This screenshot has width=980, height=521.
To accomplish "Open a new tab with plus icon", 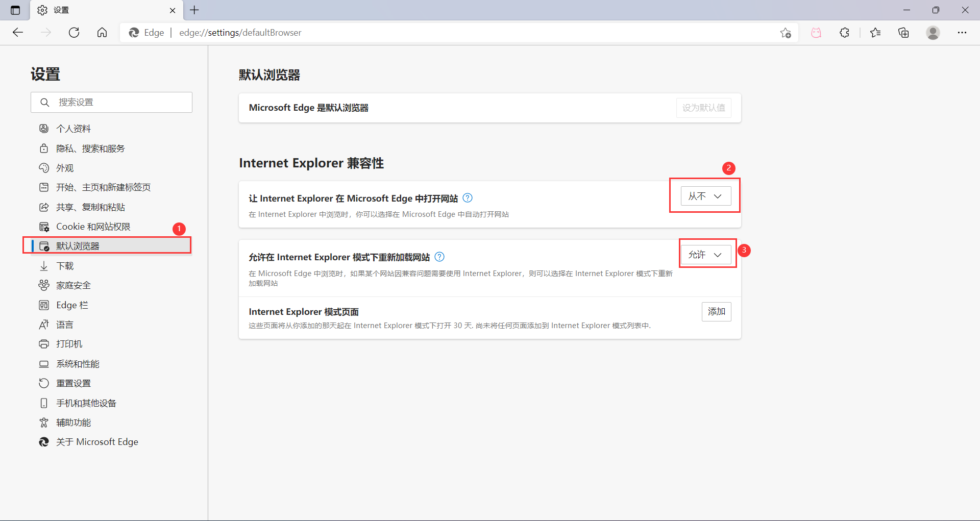I will tap(194, 10).
